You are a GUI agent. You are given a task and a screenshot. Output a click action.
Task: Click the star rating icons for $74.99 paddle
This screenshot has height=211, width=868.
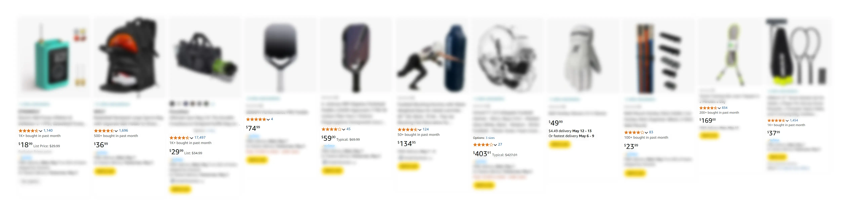(256, 120)
